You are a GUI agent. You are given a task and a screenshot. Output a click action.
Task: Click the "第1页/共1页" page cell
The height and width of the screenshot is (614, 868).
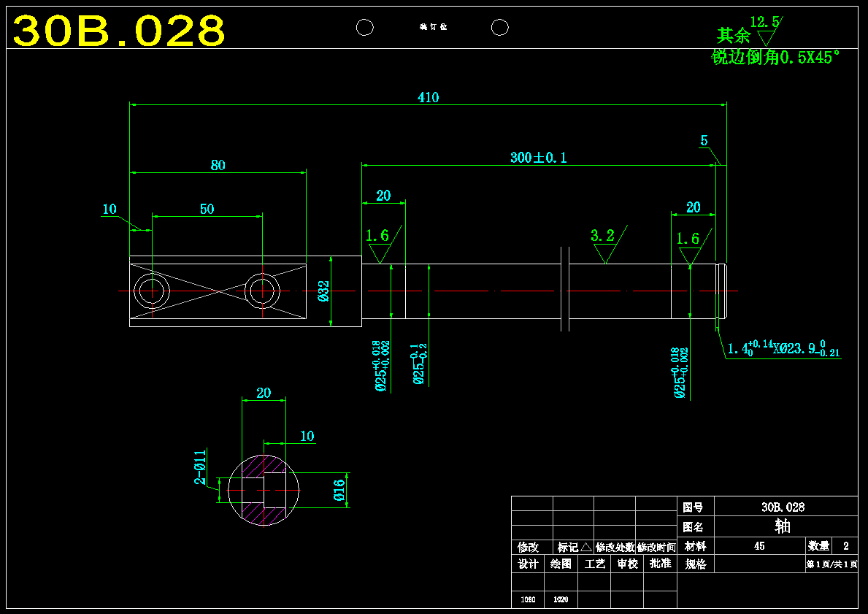832,564
